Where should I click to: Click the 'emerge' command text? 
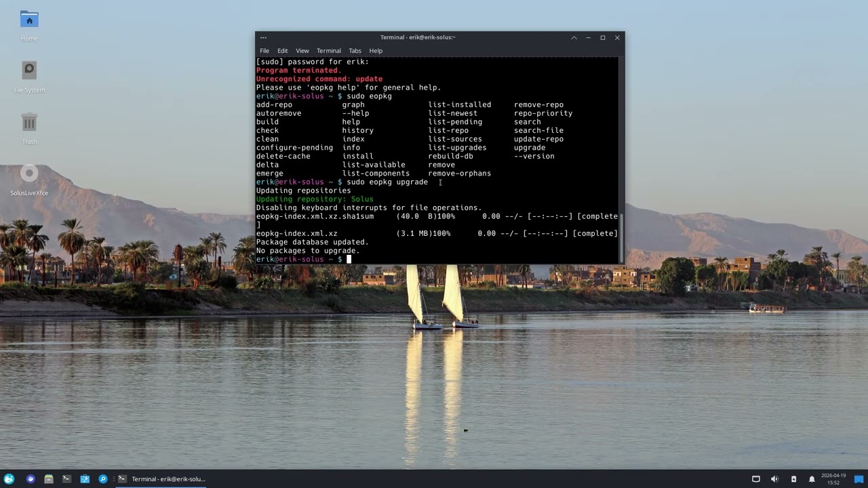269,174
